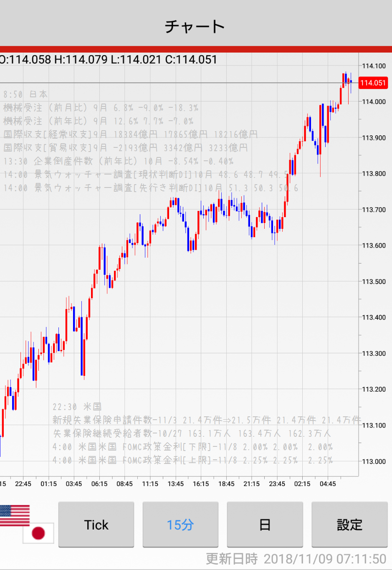Open 設定 settings
Image resolution: width=392 pixels, height=570 pixels.
(349, 524)
